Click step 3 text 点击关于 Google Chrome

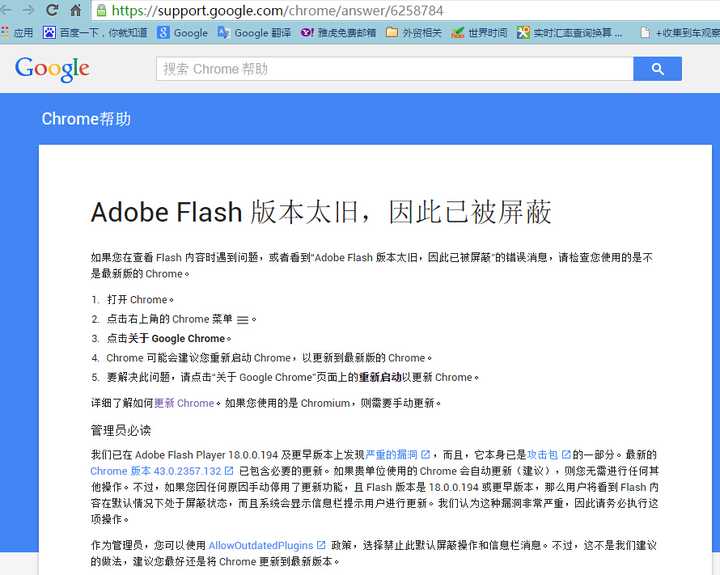click(169, 338)
